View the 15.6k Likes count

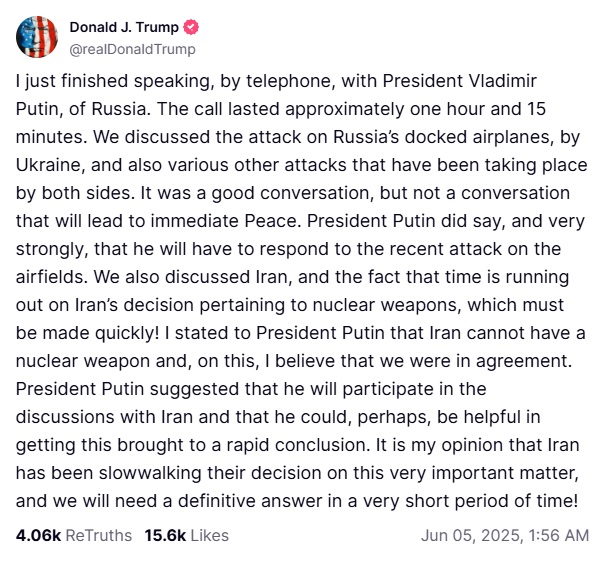pos(165,535)
